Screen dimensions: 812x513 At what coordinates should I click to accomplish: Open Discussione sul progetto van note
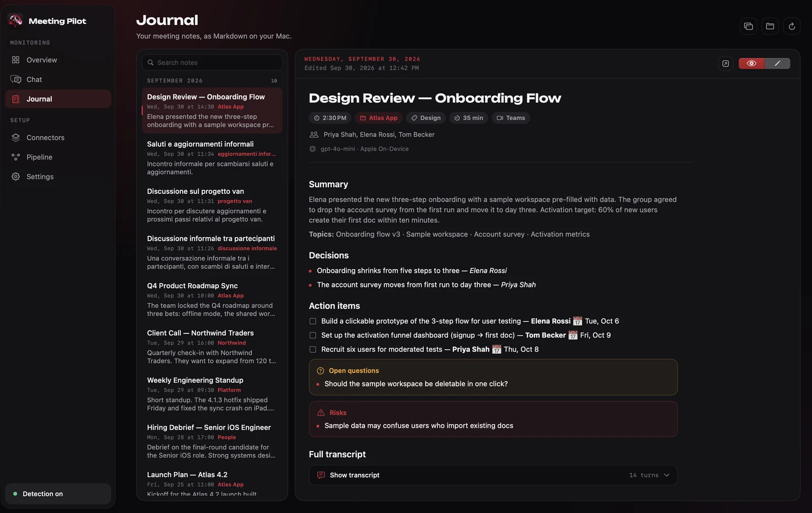point(212,205)
